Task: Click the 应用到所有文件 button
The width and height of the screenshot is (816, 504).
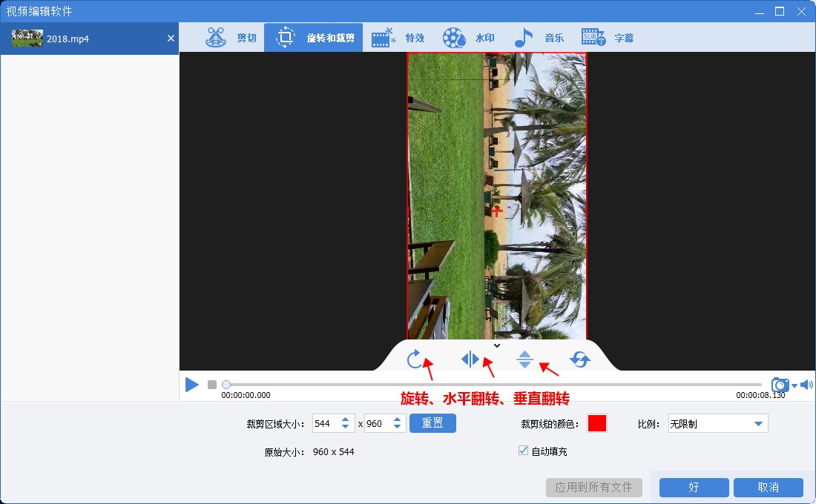Action: point(593,488)
